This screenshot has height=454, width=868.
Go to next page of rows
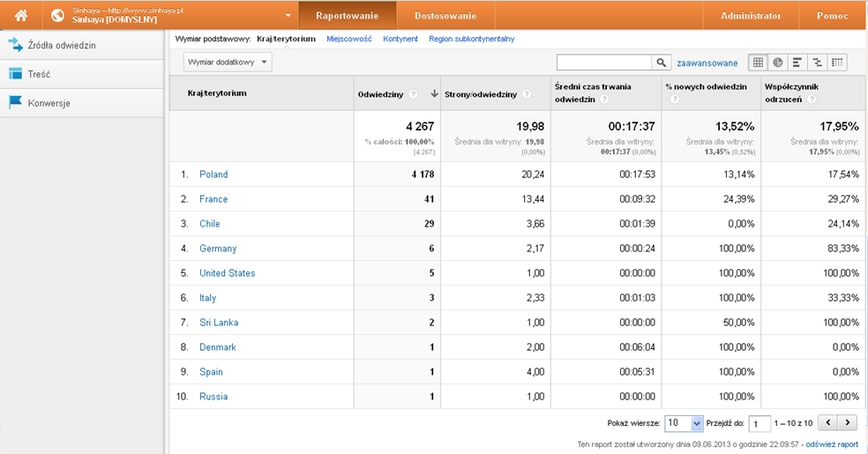click(848, 423)
